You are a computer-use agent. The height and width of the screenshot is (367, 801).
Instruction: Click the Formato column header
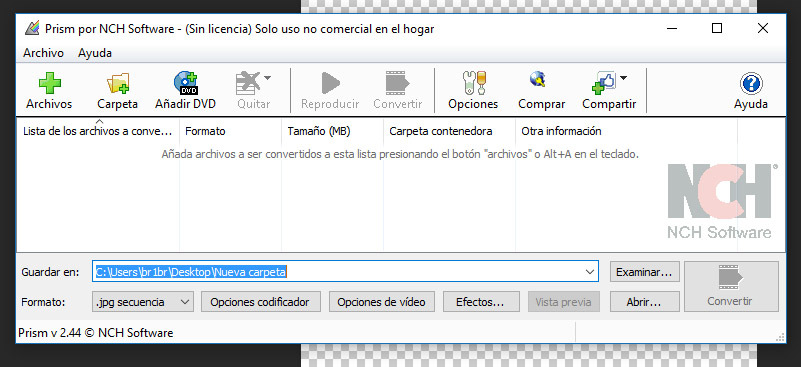click(x=230, y=131)
